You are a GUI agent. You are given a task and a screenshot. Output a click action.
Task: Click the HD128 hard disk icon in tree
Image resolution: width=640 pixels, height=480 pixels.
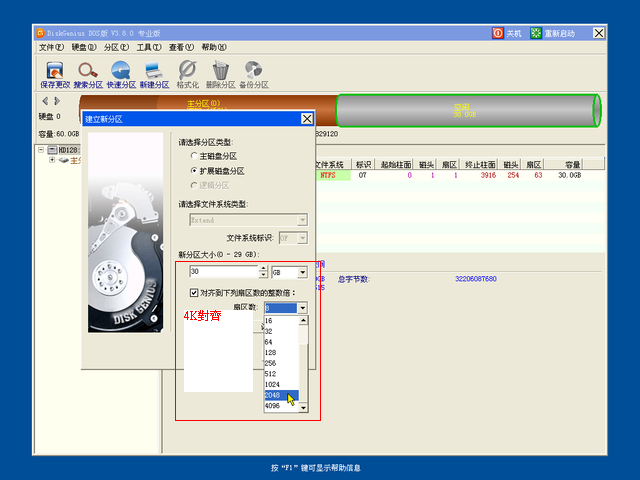pyautogui.click(x=52, y=150)
